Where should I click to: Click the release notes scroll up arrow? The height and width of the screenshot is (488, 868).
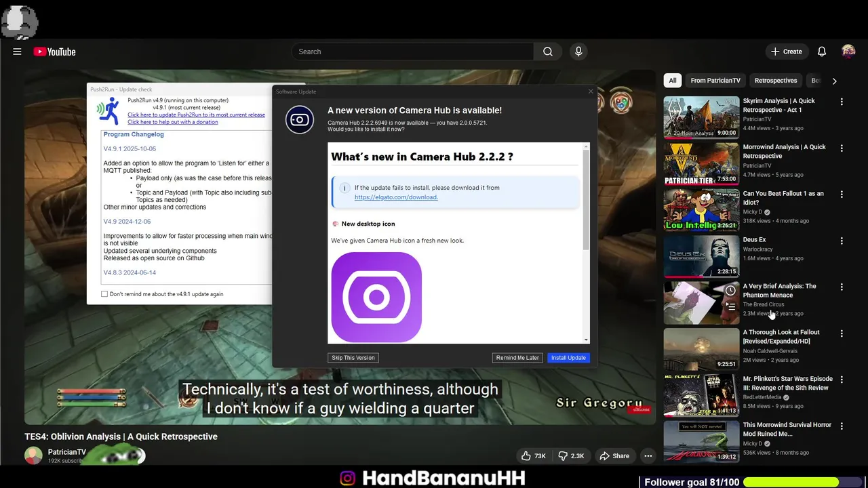pyautogui.click(x=587, y=146)
